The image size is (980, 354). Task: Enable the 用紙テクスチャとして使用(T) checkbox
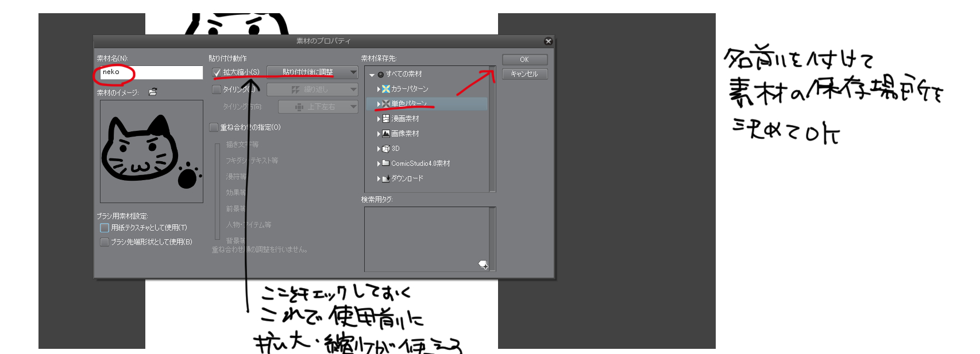pos(105,228)
